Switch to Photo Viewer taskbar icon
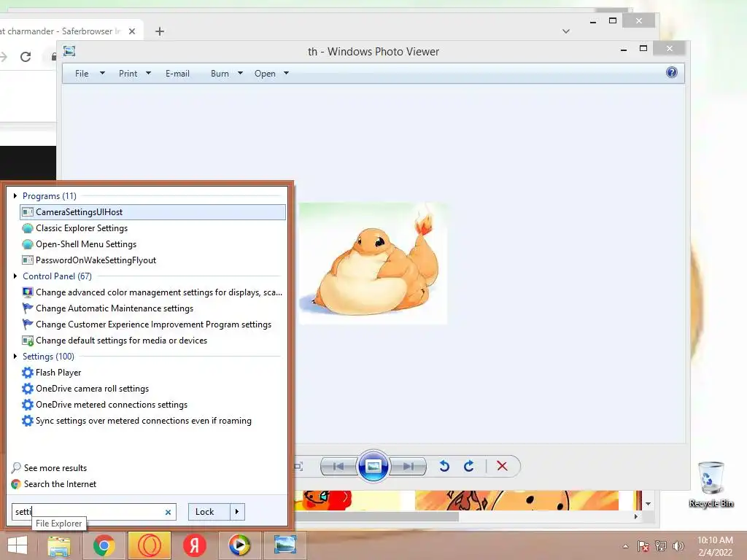 [285, 545]
